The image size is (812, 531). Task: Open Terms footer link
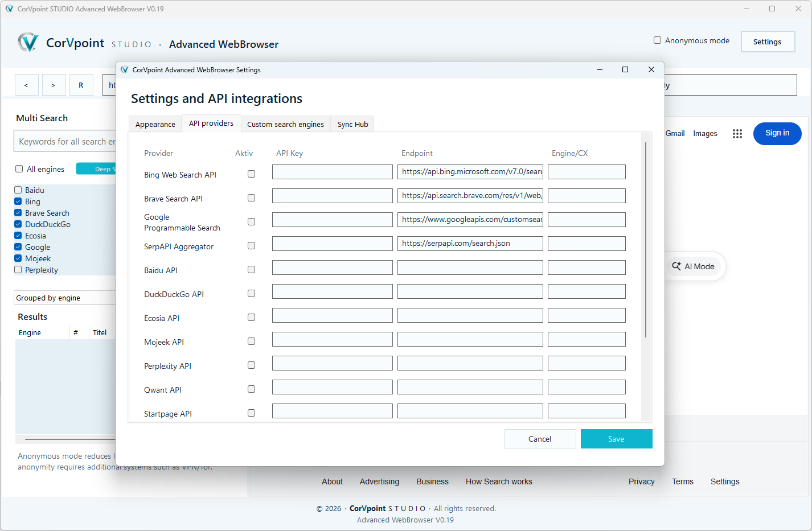(683, 481)
